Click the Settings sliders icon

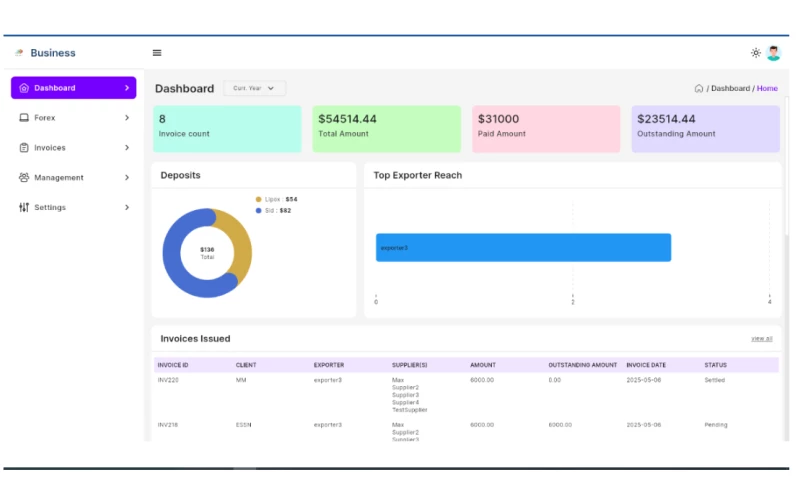(x=24, y=208)
